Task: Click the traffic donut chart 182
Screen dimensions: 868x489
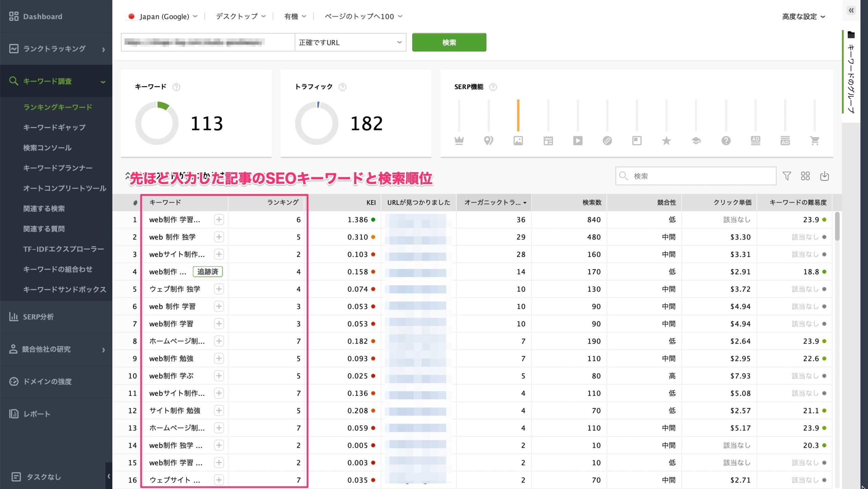Action: pos(317,123)
